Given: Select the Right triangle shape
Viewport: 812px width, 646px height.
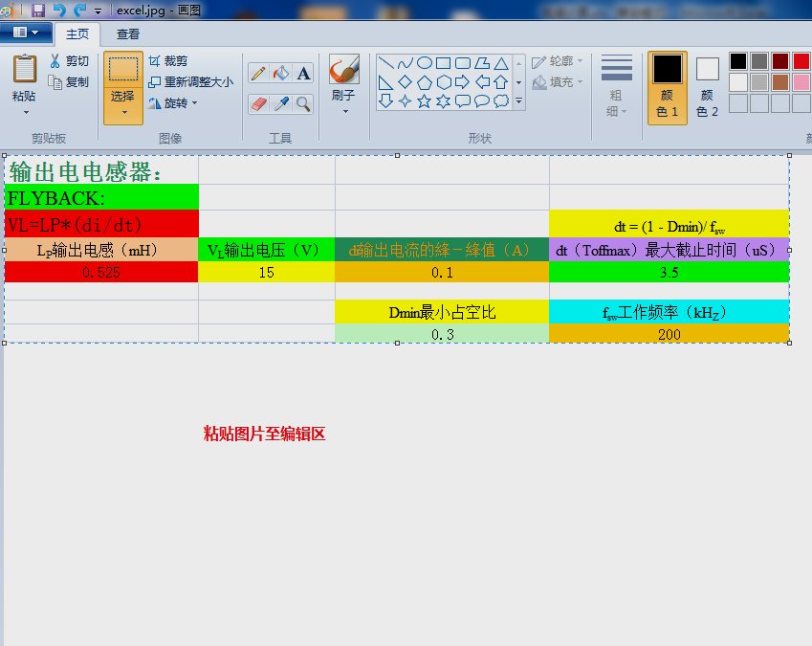Looking at the screenshot, I should [385, 82].
